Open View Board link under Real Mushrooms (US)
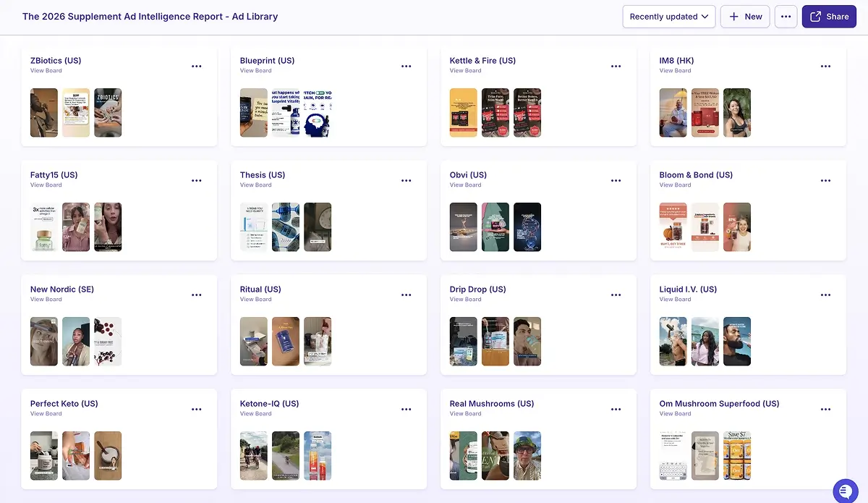This screenshot has height=503, width=868. coord(466,414)
